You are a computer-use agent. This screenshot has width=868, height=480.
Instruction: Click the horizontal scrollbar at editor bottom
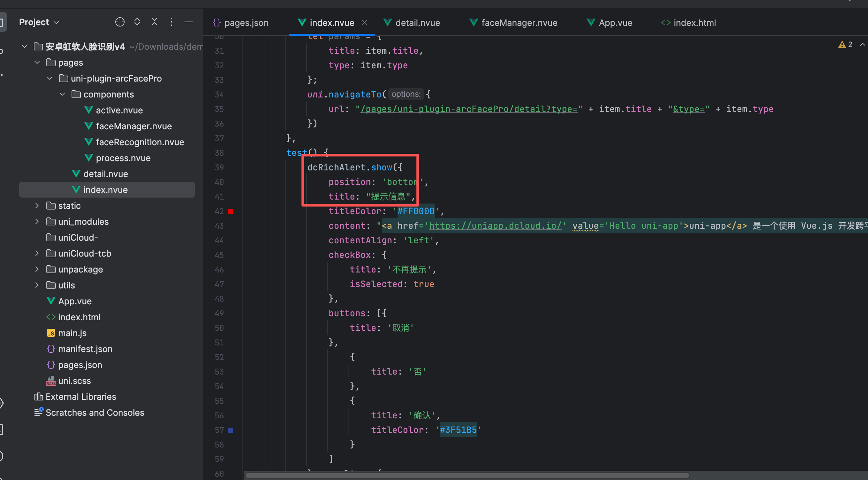pos(467,475)
